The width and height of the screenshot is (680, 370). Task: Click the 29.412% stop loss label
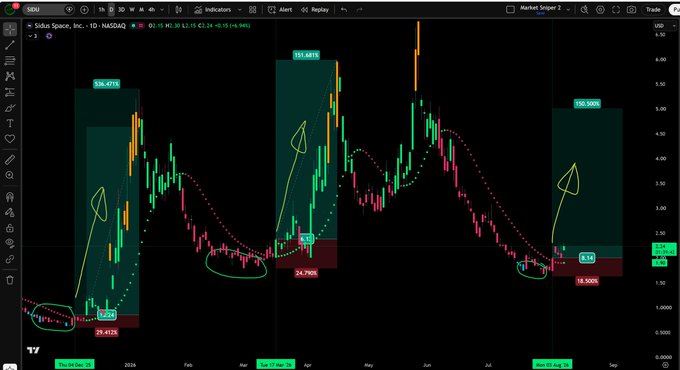[106, 332]
